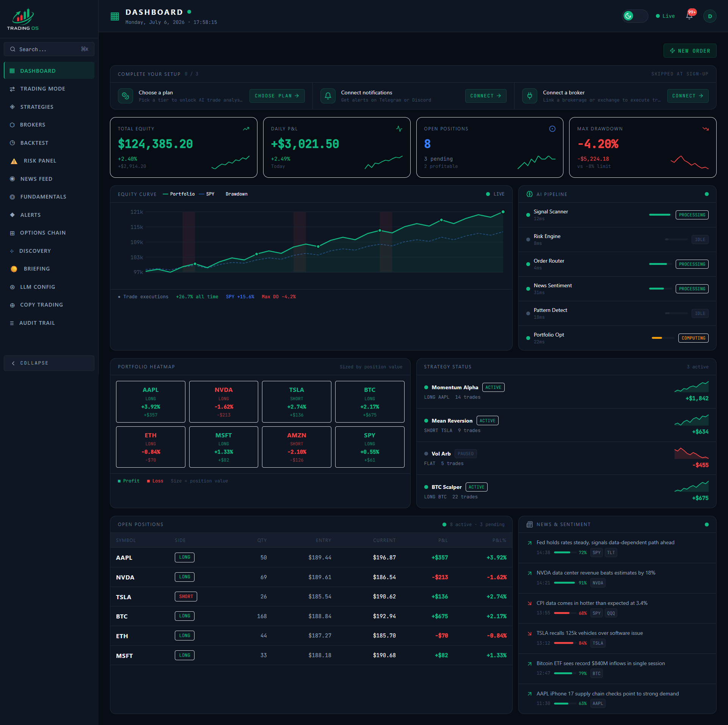Click the Risk Panel warning icon
The image size is (728, 725).
(14, 161)
